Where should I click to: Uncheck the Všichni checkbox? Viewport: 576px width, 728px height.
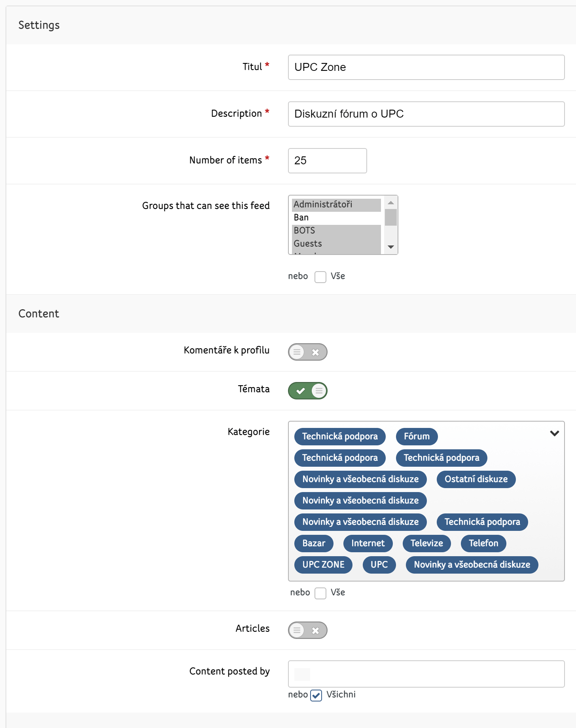pyautogui.click(x=316, y=695)
